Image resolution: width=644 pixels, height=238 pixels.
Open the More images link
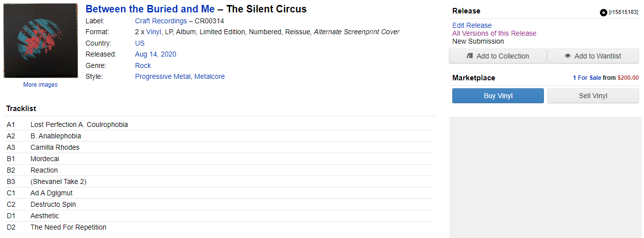tap(40, 85)
